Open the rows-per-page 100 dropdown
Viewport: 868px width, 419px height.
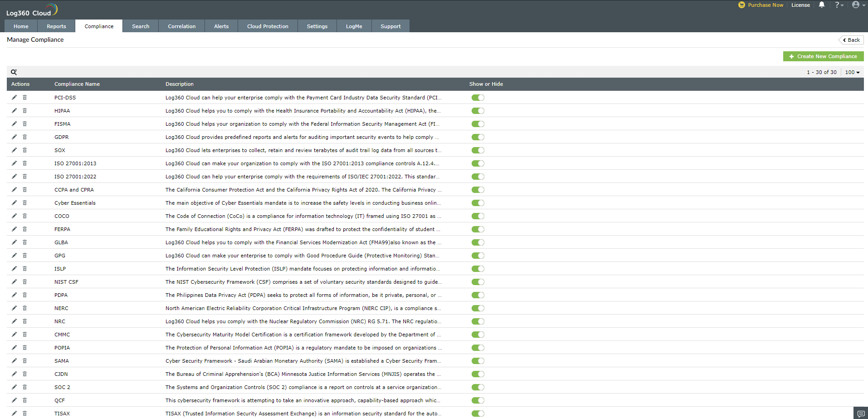pos(853,72)
